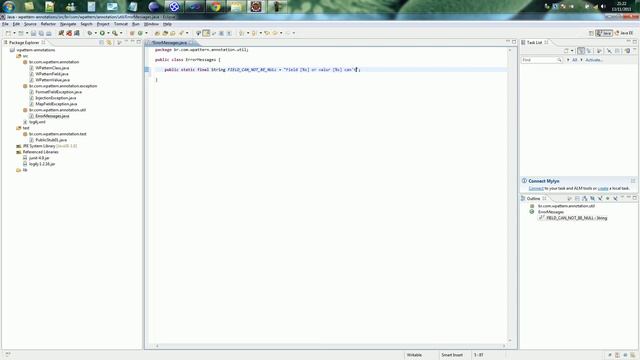The image size is (640, 360).
Task: Open the File menu
Action: tap(5, 24)
